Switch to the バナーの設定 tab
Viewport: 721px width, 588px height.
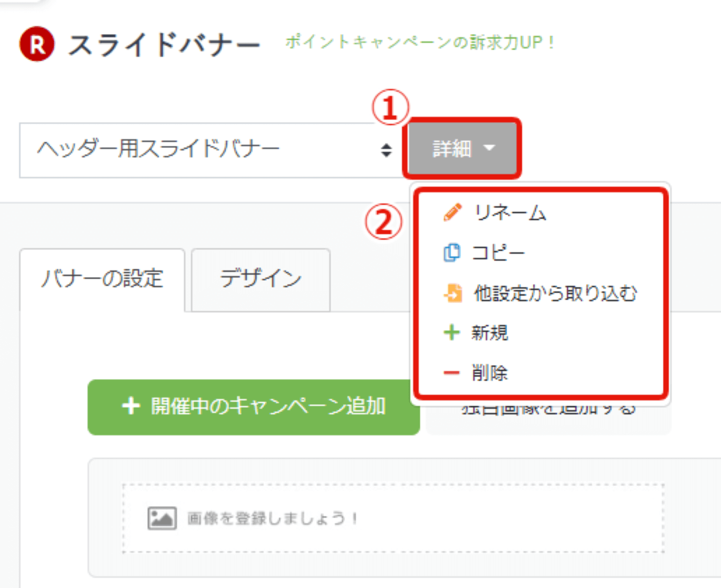pos(102,280)
